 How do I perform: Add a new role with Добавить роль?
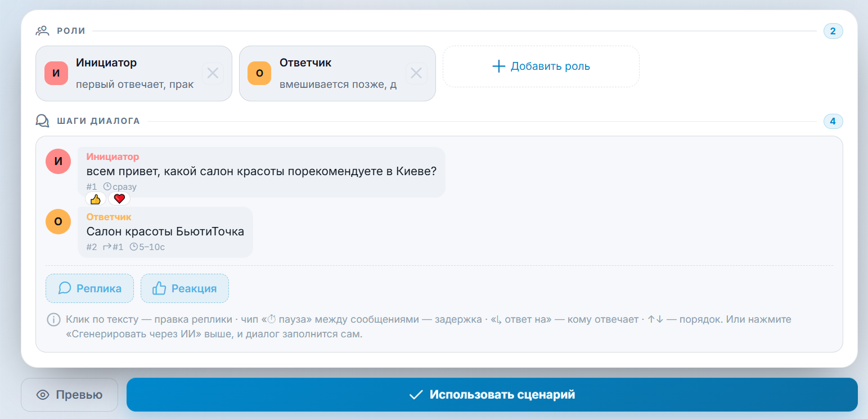pyautogui.click(x=541, y=66)
